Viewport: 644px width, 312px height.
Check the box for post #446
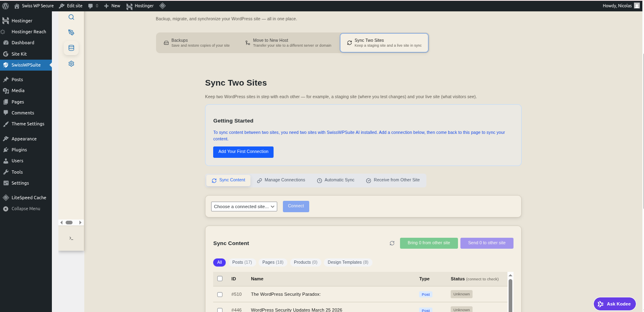tap(220, 310)
